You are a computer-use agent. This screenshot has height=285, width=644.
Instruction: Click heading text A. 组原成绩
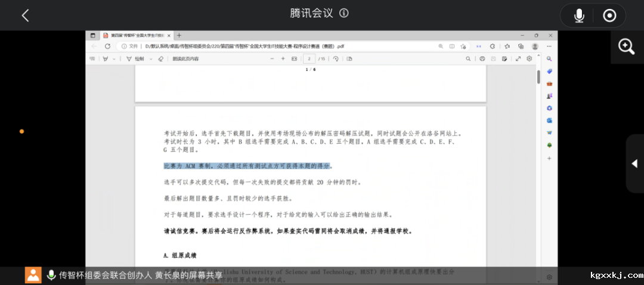click(x=180, y=255)
